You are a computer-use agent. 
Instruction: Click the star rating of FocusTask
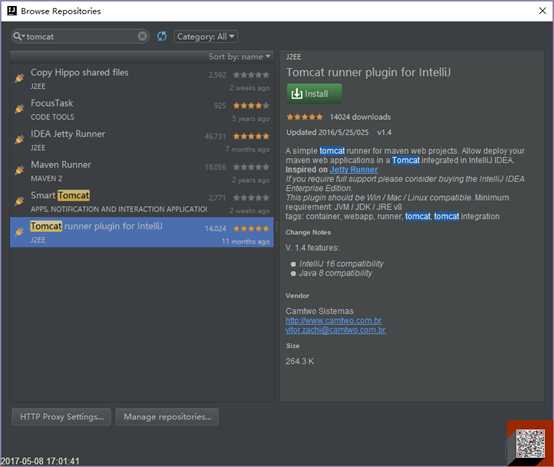251,106
